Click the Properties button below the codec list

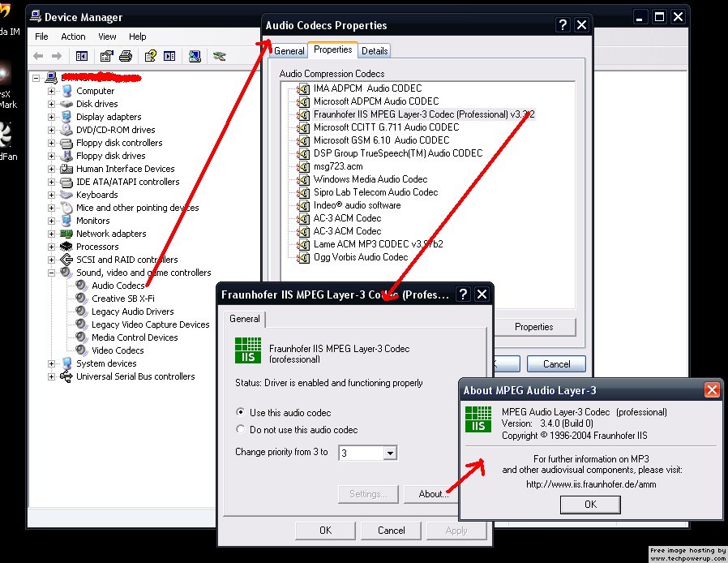click(x=534, y=327)
